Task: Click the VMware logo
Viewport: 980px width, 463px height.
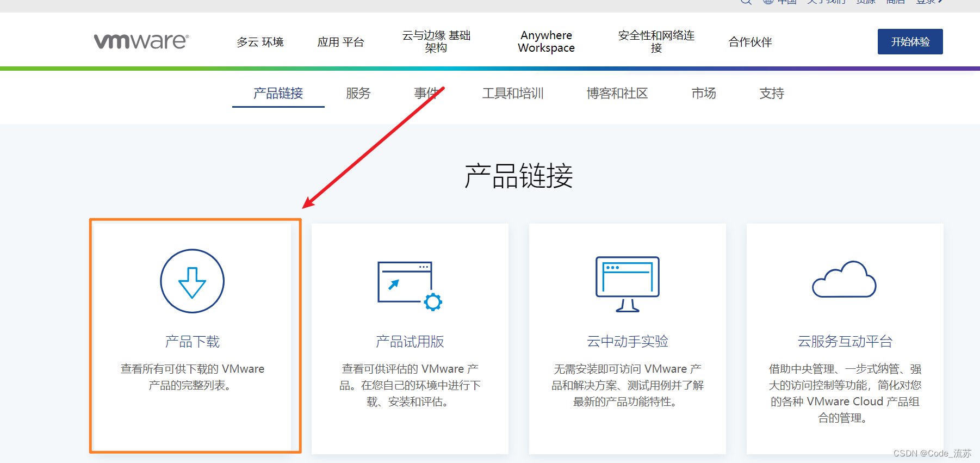Action: click(x=141, y=41)
